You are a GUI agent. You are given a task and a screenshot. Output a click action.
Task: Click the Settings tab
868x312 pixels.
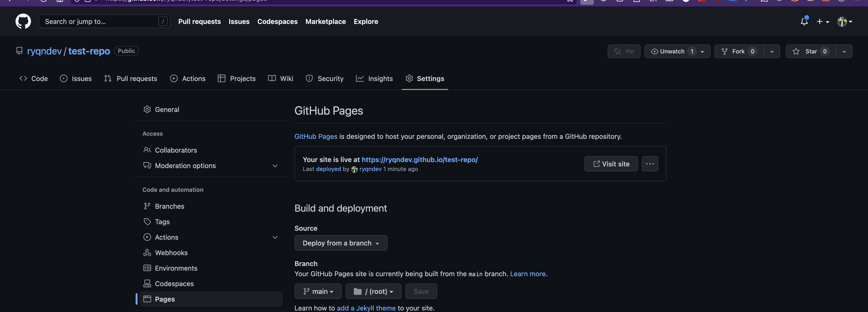(x=425, y=78)
